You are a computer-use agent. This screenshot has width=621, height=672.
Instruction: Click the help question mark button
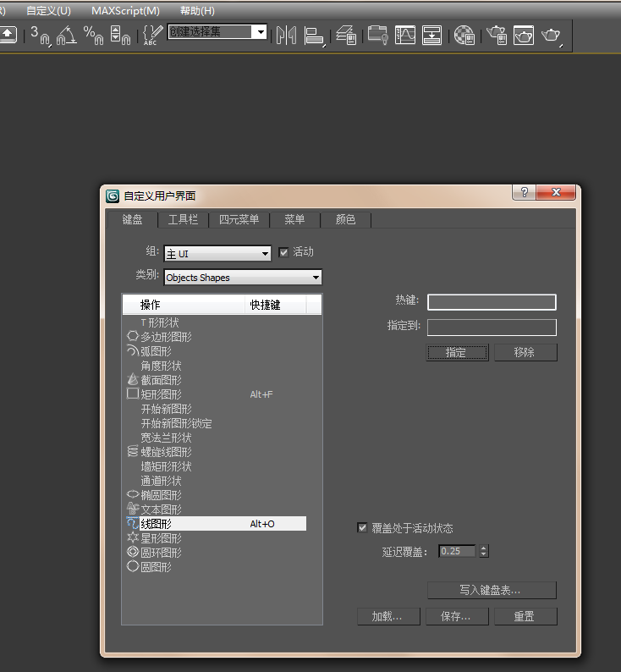524,192
